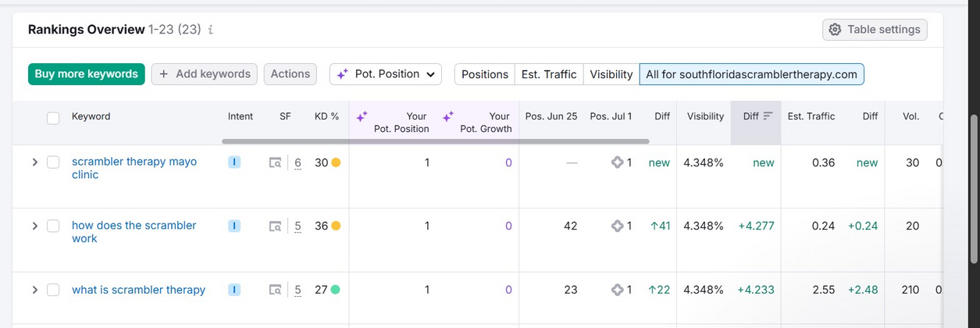This screenshot has height=328, width=980.
Task: Click SERP features icon in how does the scrambler work row
Action: pos(275,226)
